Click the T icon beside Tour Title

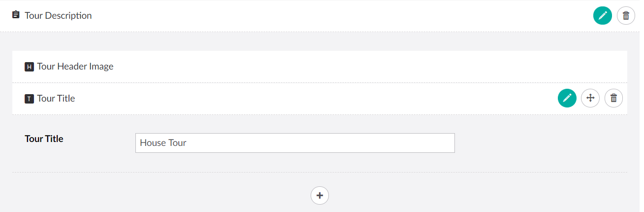pyautogui.click(x=29, y=99)
